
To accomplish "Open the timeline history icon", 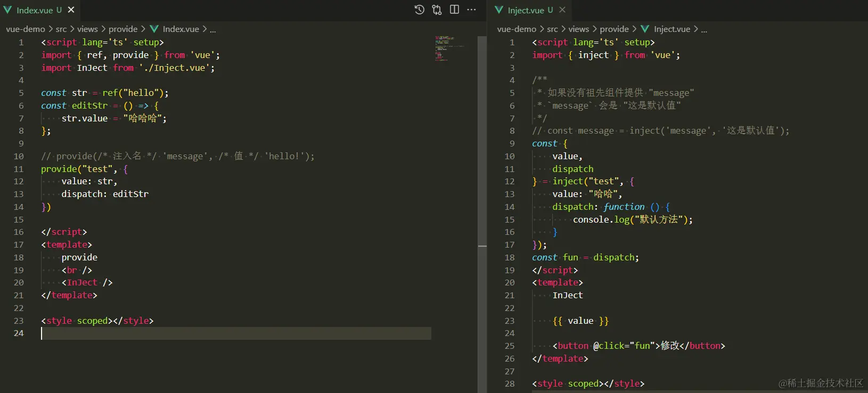I will click(420, 10).
